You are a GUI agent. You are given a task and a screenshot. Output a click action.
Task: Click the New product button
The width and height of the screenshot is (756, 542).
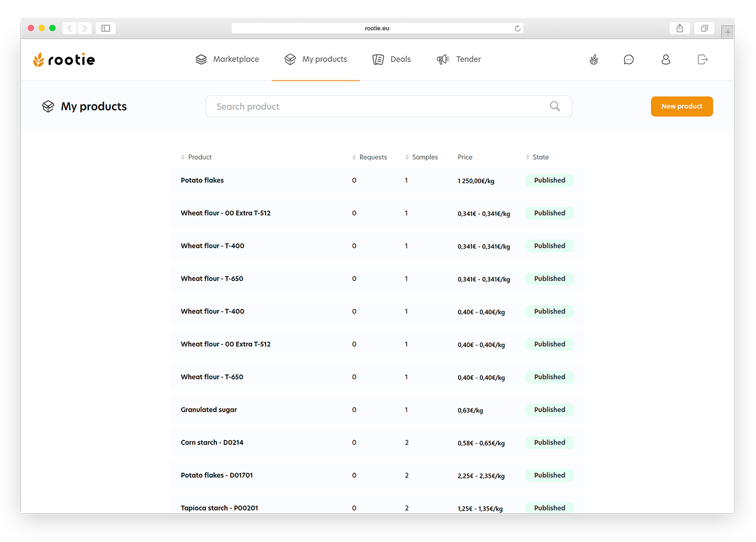coord(681,106)
